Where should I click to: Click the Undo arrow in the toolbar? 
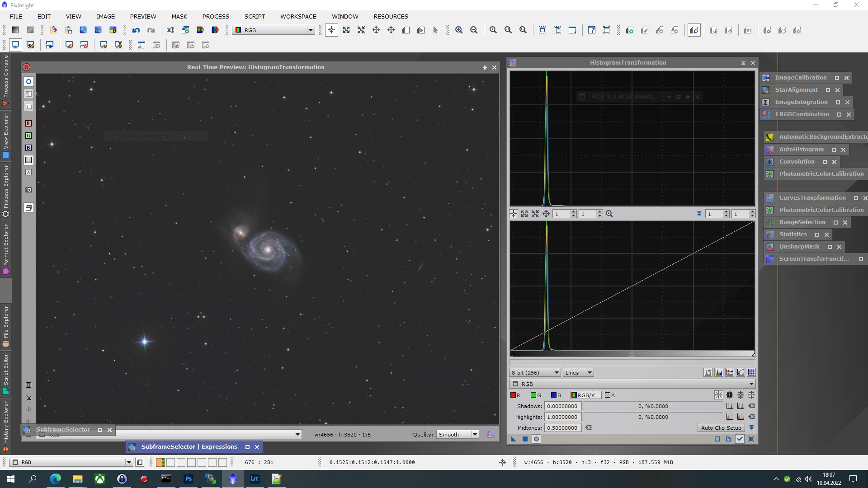136,30
